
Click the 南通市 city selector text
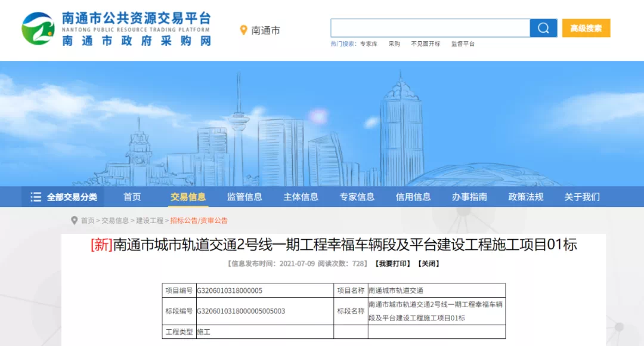point(266,30)
